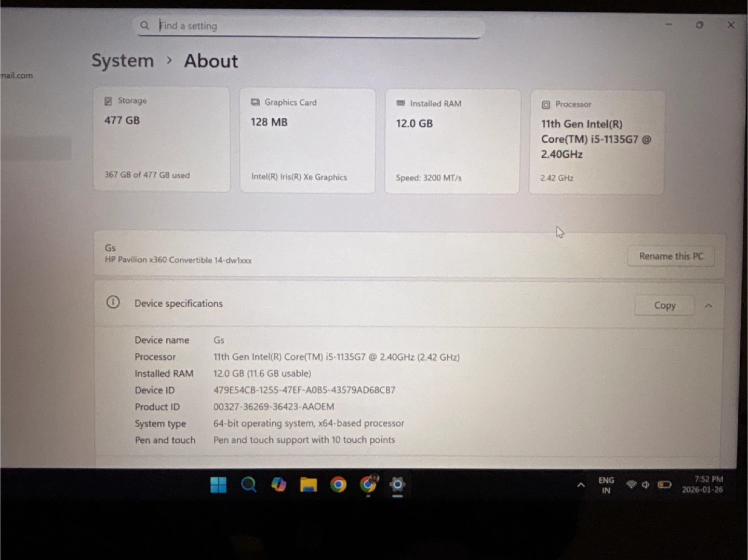The image size is (748, 560).
Task: Click the Find a setting search field
Action: pyautogui.click(x=312, y=26)
